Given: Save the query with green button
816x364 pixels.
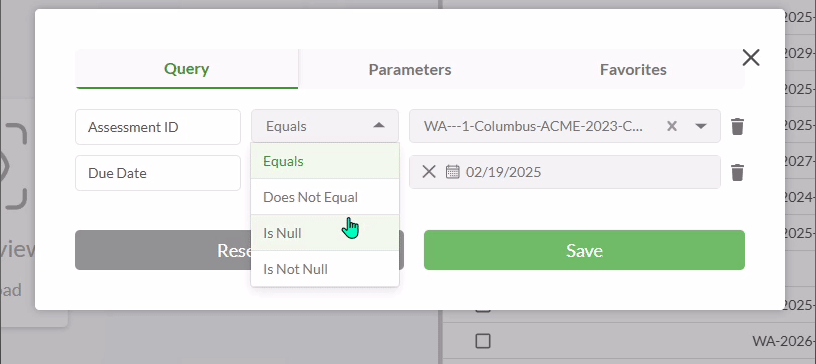Looking at the screenshot, I should coord(584,250).
